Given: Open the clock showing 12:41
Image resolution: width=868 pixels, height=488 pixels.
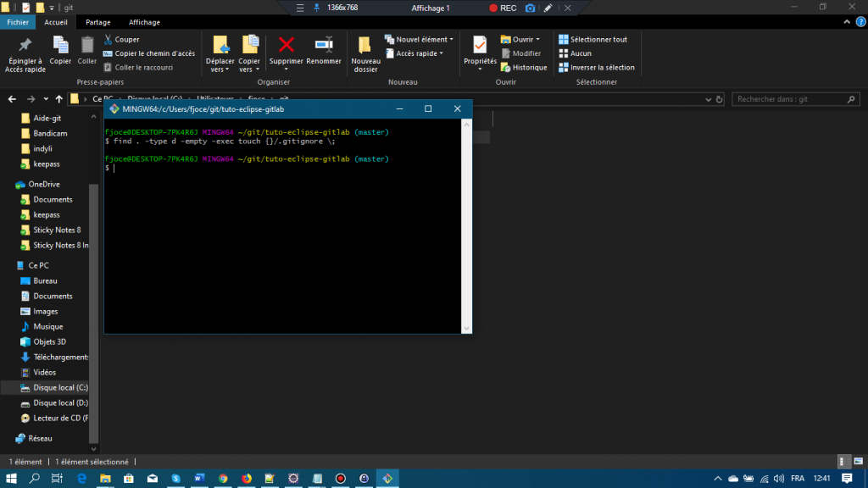Looking at the screenshot, I should pos(822,478).
